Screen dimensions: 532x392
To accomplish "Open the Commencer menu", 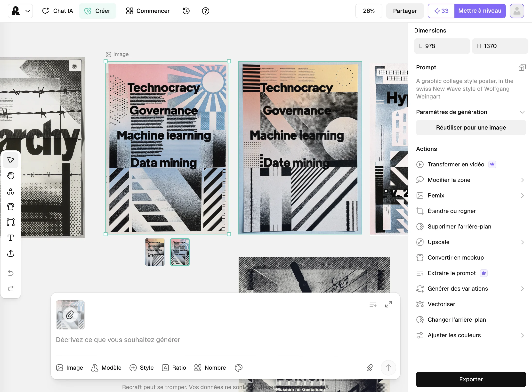I will point(148,11).
